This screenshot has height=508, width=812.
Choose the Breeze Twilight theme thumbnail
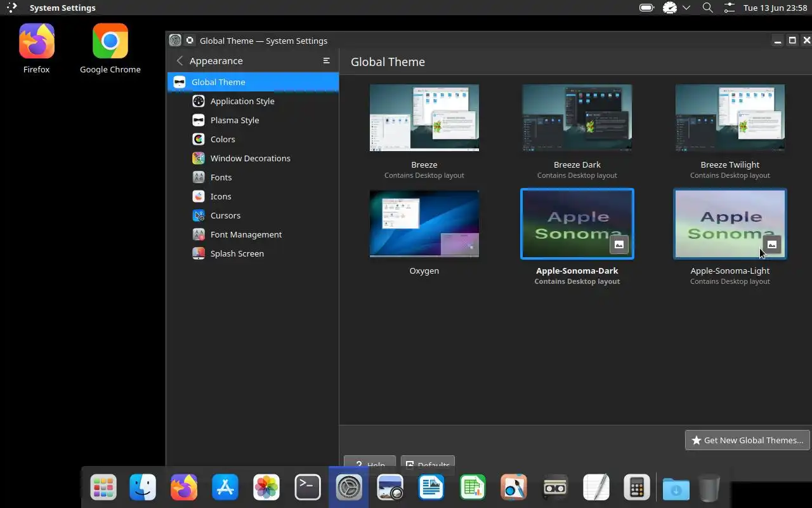(x=730, y=118)
